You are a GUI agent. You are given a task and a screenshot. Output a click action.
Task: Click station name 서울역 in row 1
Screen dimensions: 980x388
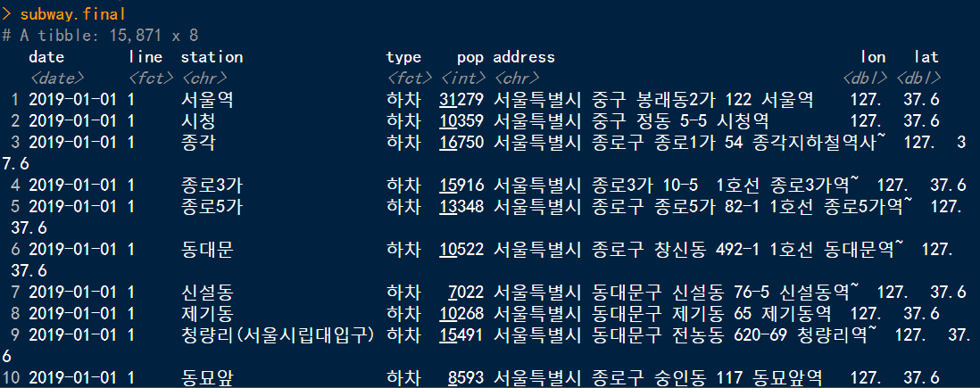(x=207, y=99)
